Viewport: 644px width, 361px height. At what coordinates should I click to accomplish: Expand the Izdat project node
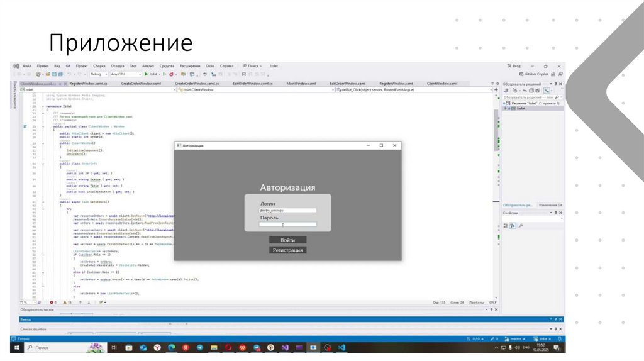click(506, 108)
